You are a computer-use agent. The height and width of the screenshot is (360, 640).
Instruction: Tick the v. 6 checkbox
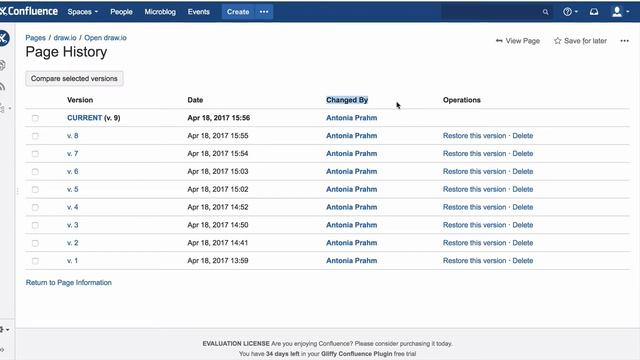35,171
